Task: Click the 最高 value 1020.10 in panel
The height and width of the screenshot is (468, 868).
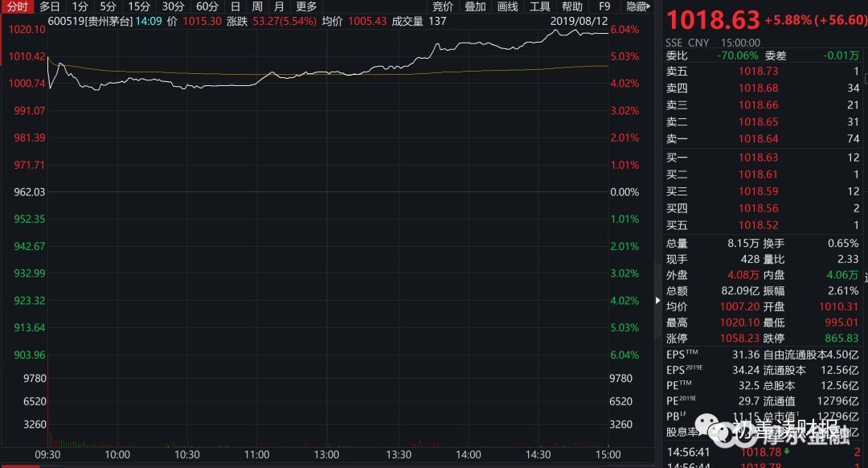Action: (x=739, y=322)
